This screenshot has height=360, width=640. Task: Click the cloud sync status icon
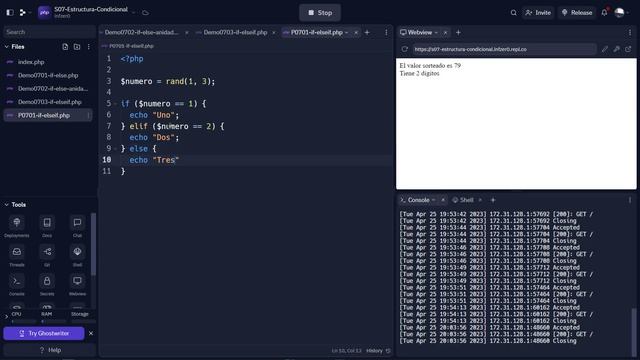pyautogui.click(x=145, y=13)
